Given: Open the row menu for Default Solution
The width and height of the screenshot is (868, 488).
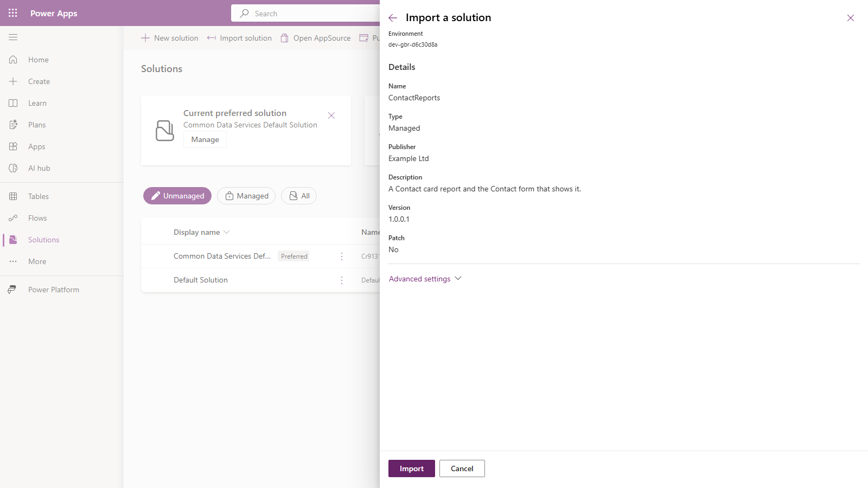Looking at the screenshot, I should coord(342,280).
